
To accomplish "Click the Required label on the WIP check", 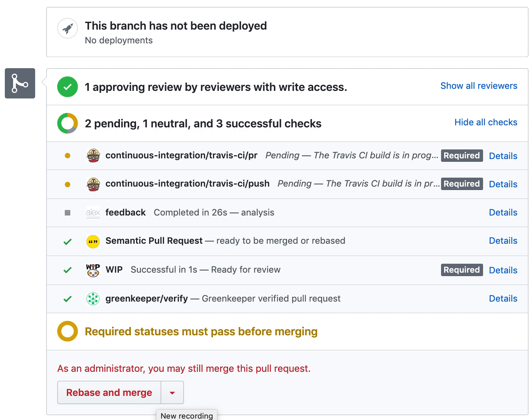I will (x=462, y=270).
